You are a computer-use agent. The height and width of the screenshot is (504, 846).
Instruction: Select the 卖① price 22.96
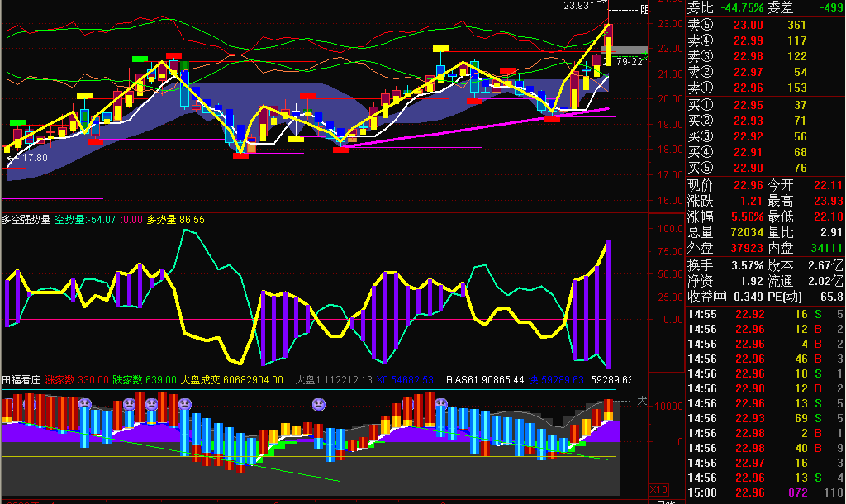(x=749, y=88)
